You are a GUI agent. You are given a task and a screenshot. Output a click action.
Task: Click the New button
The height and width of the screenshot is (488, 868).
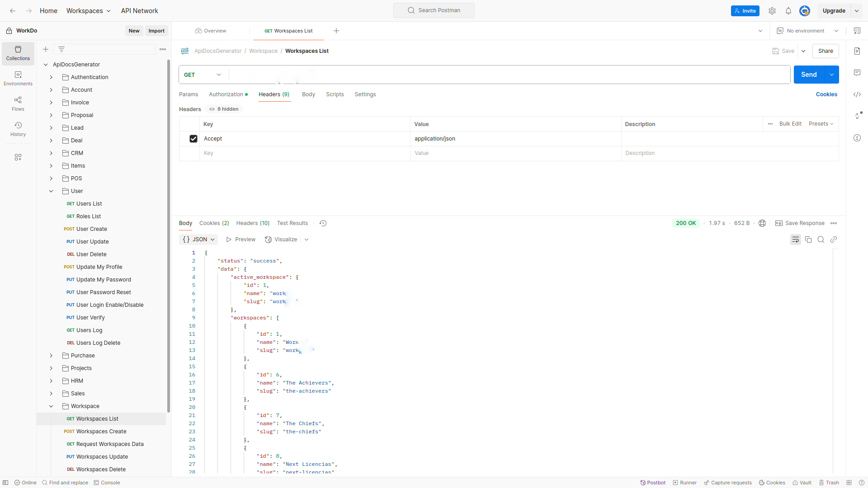[x=134, y=31]
